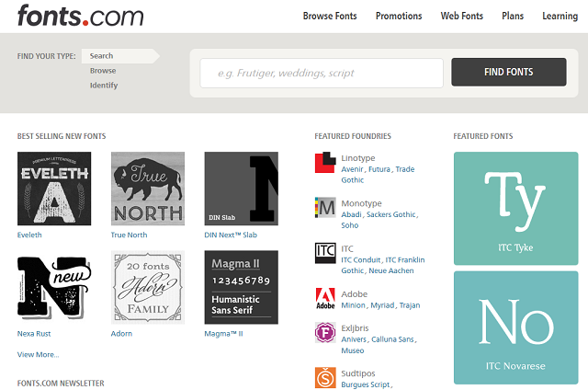Click the ITC foundry name text
The width and height of the screenshot is (588, 390).
coord(347,249)
